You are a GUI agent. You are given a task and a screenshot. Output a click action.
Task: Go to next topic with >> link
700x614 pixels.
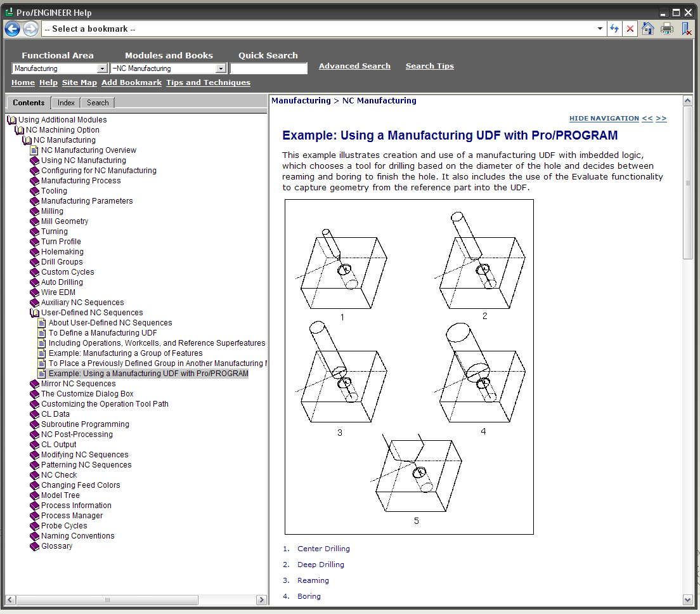tap(661, 119)
